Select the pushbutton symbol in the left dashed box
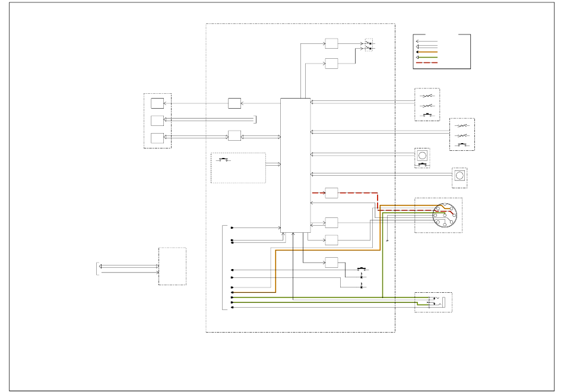The width and height of the screenshot is (564, 392). click(223, 160)
